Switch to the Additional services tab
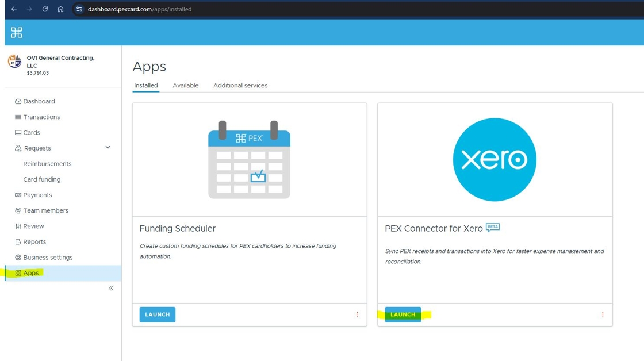 [x=240, y=86]
